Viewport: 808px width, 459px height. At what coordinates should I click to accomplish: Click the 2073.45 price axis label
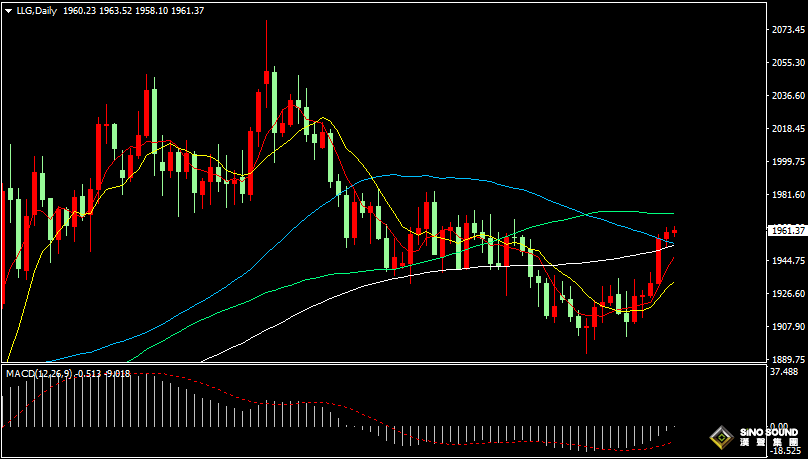point(789,30)
